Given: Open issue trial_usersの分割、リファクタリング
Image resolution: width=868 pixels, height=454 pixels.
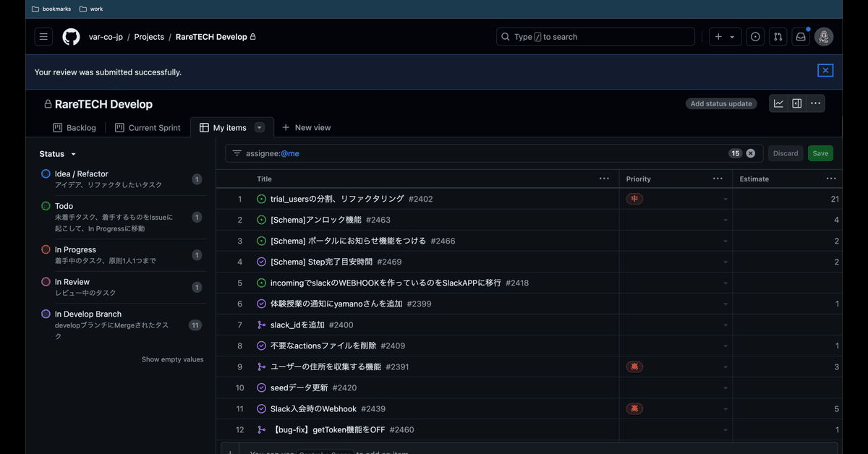Looking at the screenshot, I should tap(337, 199).
